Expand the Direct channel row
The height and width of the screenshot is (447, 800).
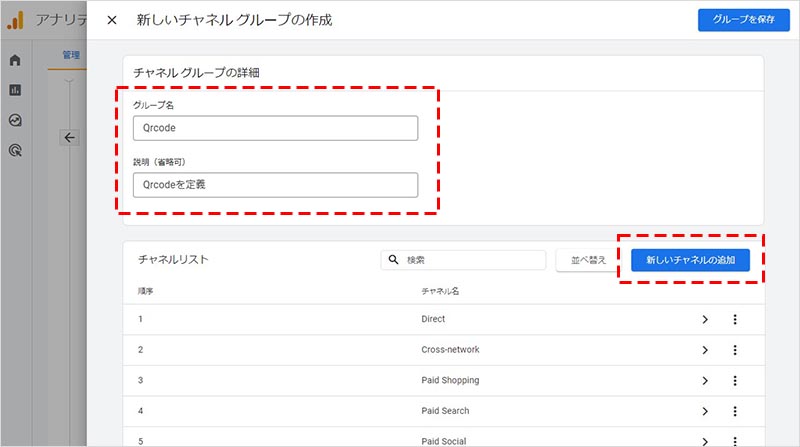click(x=705, y=320)
